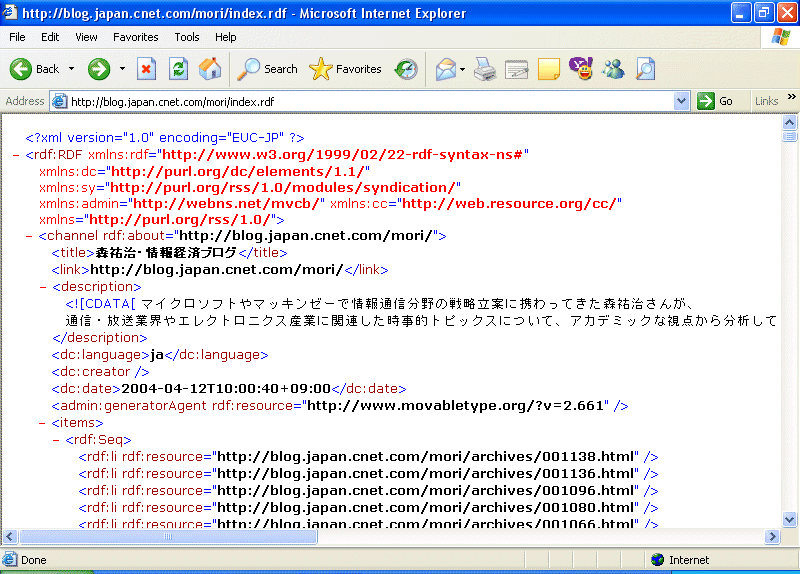This screenshot has width=800, height=574.
Task: Click the Edit page toolbar icon
Action: click(x=516, y=69)
